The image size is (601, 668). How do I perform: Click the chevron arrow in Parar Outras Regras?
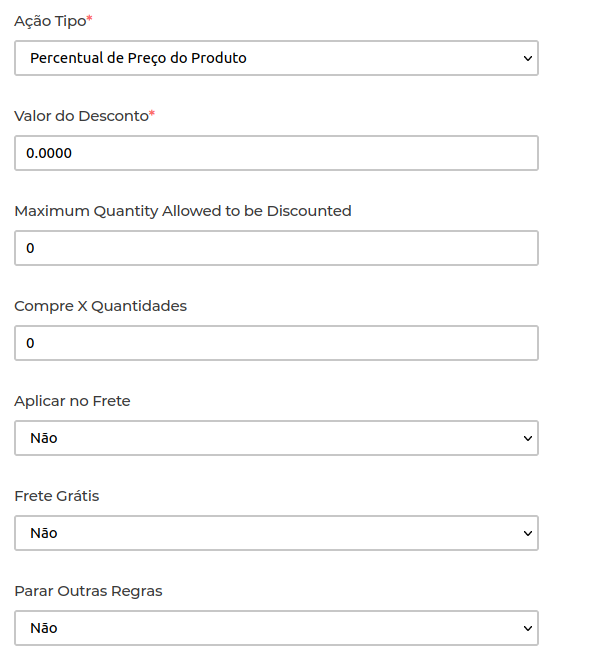coord(528,628)
